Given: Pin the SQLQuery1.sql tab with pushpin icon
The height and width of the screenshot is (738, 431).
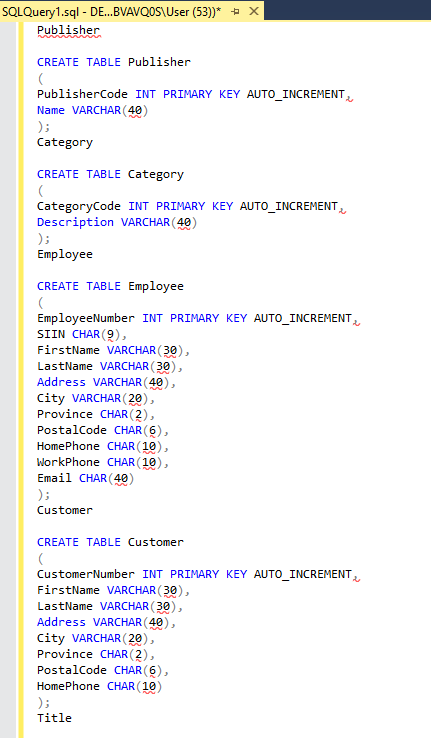Looking at the screenshot, I should [236, 11].
